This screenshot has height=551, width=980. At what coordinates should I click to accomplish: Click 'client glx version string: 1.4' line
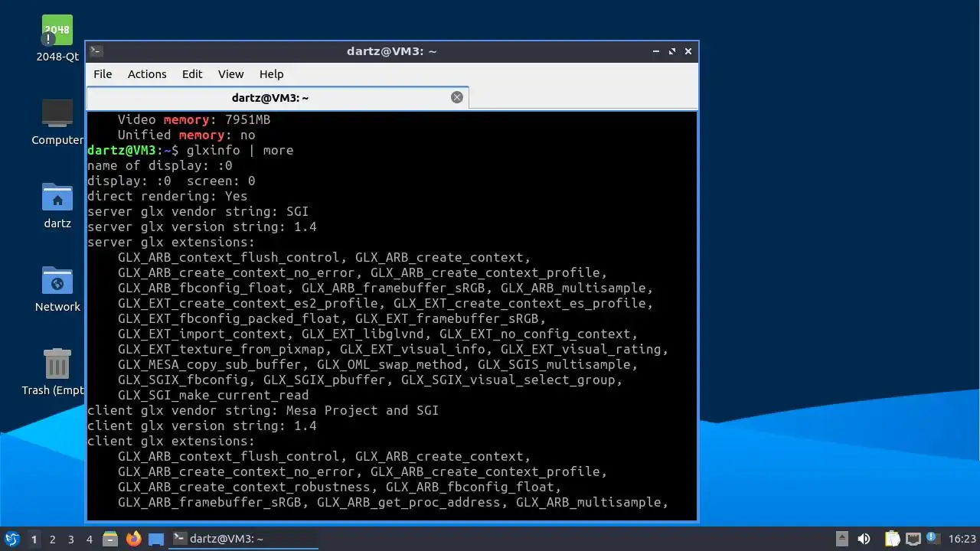[202, 425]
